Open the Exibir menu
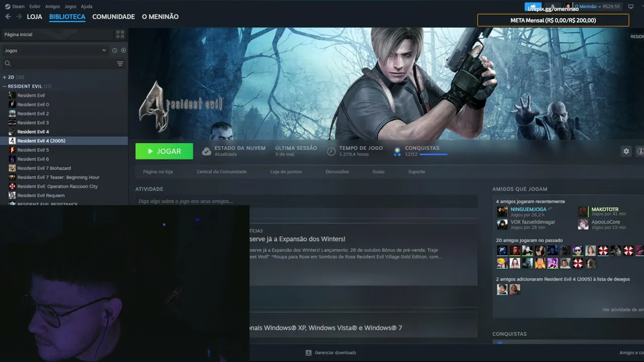This screenshot has width=644, height=362. (x=35, y=7)
